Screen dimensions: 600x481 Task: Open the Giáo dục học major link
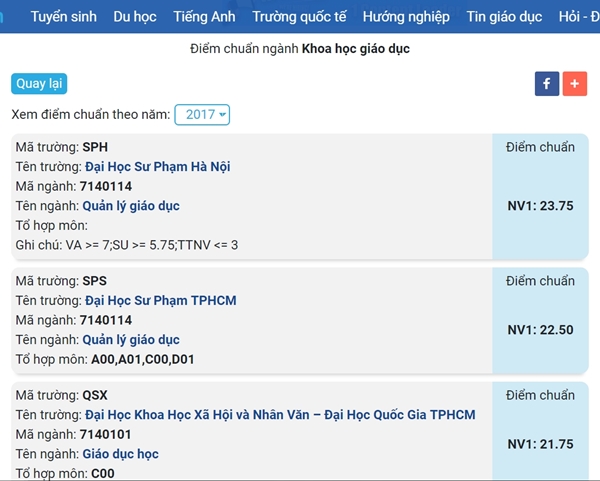point(120,454)
